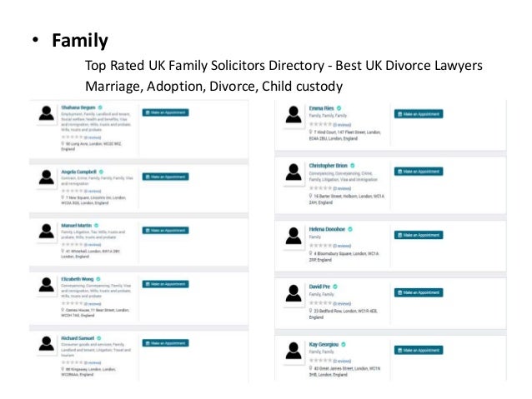532x399 pixels.
Task: Click the location pin beside Manuel Martin's address
Action: (x=63, y=251)
